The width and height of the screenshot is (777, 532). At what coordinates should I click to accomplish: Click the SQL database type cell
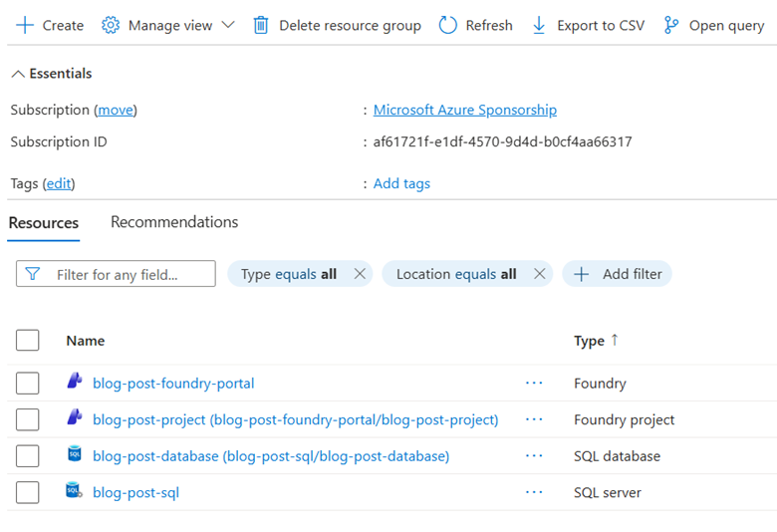pyautogui.click(x=617, y=456)
